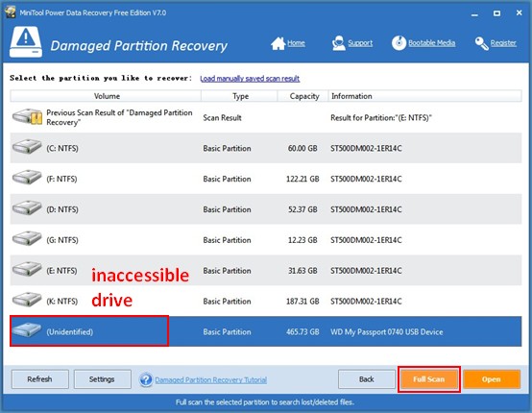Open Damaged Partition Recovery Tutorial link
This screenshot has height=413, width=532.
coord(211,379)
